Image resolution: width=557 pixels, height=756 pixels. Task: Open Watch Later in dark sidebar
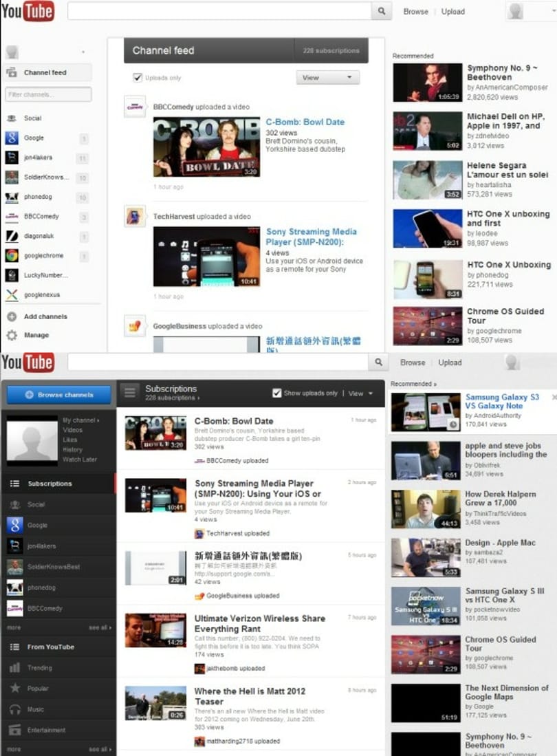click(80, 460)
